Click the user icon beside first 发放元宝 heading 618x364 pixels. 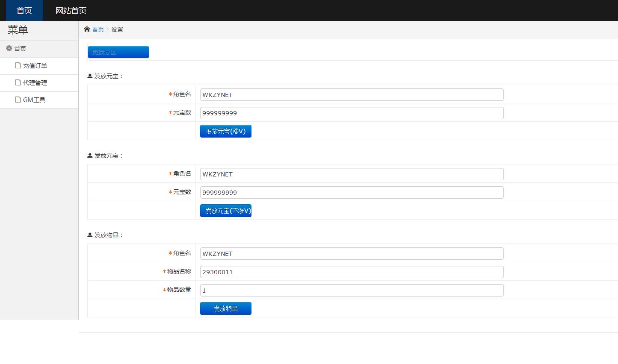90,76
